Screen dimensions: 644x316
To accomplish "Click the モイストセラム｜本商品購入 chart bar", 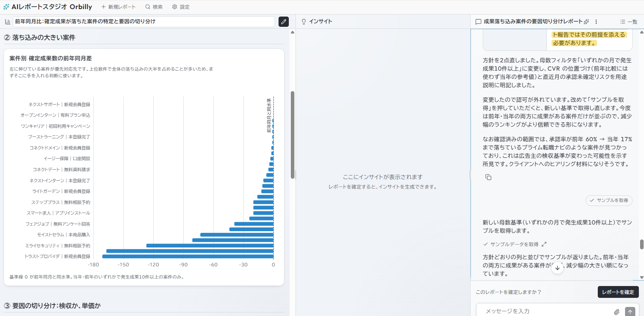I will click(237, 235).
